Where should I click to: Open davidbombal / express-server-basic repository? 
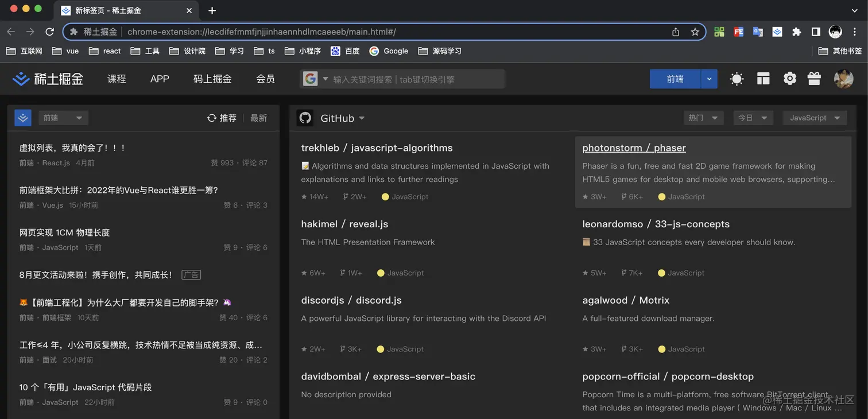click(x=388, y=377)
